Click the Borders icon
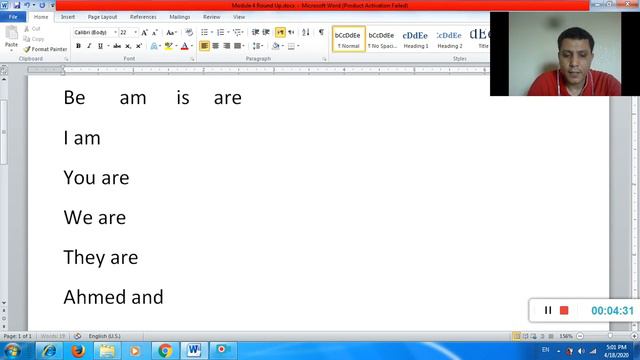The height and width of the screenshot is (360, 640). pos(291,46)
